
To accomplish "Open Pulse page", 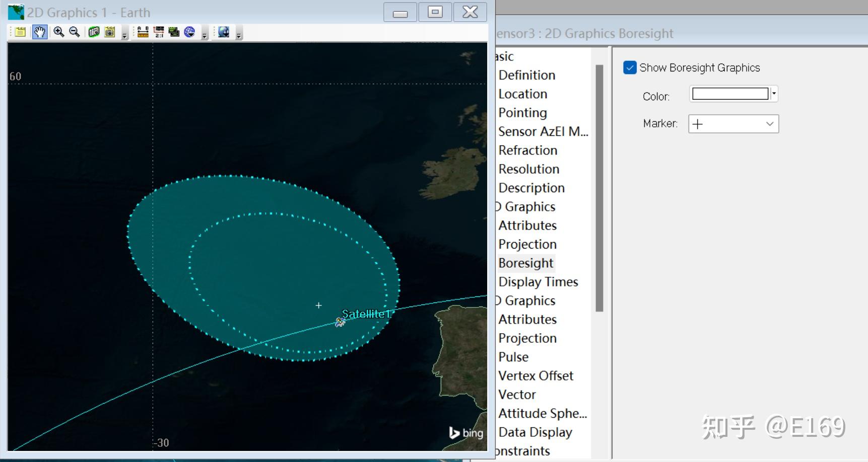I will [x=513, y=357].
